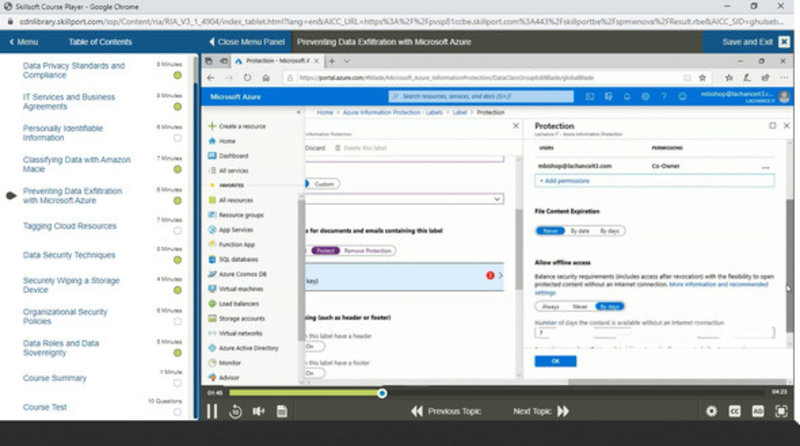
Task: Select Custom toggle option
Action: click(x=323, y=184)
